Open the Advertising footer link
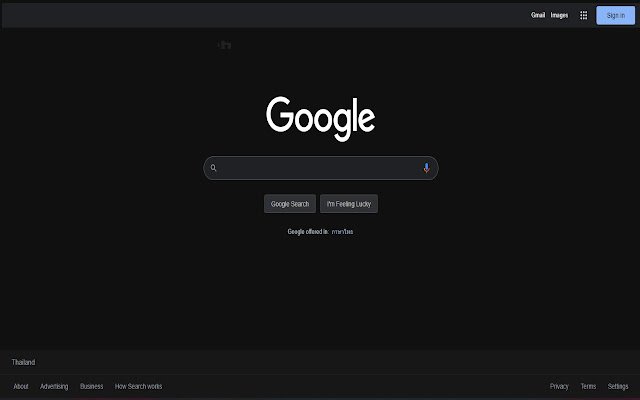Viewport: 640px width, 400px height. (54, 386)
